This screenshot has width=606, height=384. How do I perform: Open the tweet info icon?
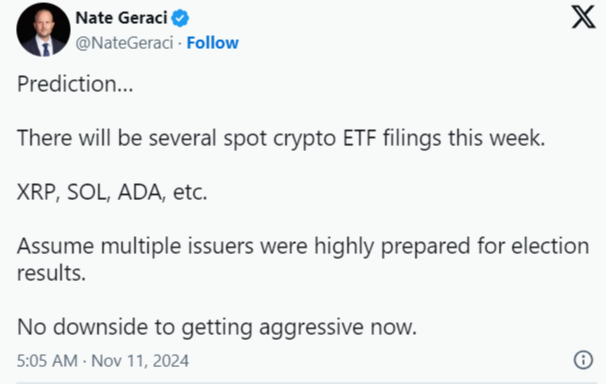coord(583,360)
